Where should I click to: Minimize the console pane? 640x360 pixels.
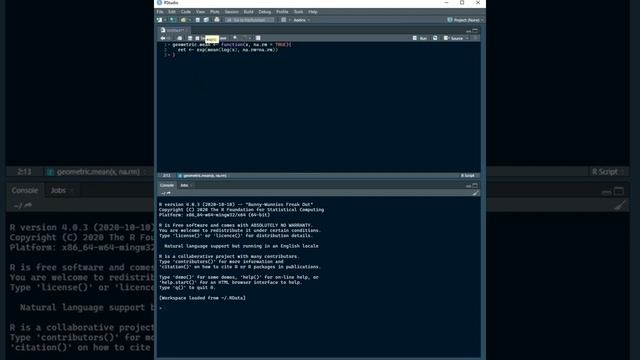tap(468, 186)
